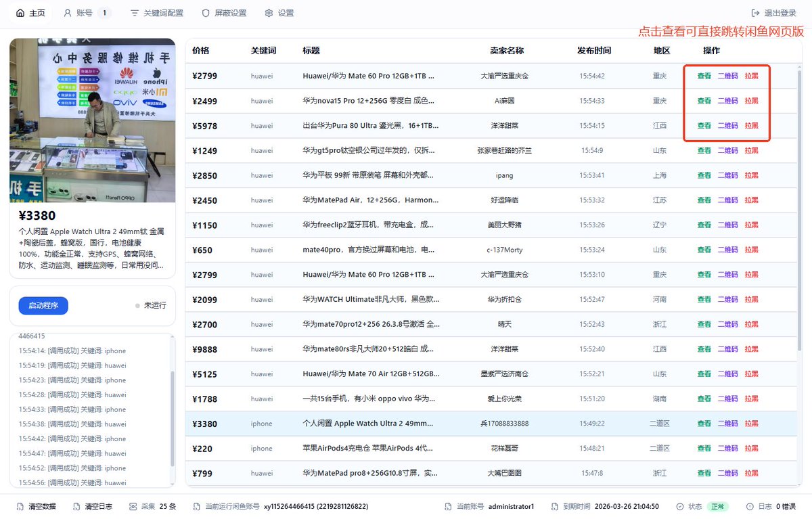Click expiry time 2026-03-26 21:04:50
This screenshot has width=812, height=519.
point(627,506)
